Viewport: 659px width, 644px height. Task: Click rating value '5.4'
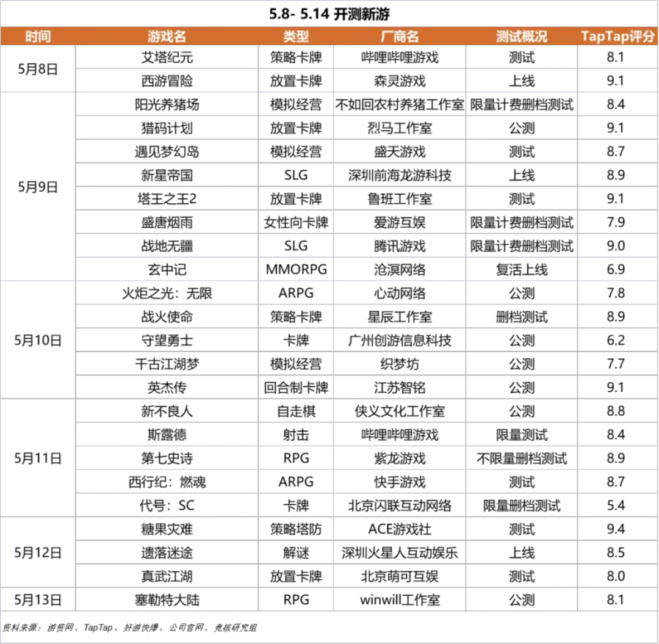(x=616, y=505)
